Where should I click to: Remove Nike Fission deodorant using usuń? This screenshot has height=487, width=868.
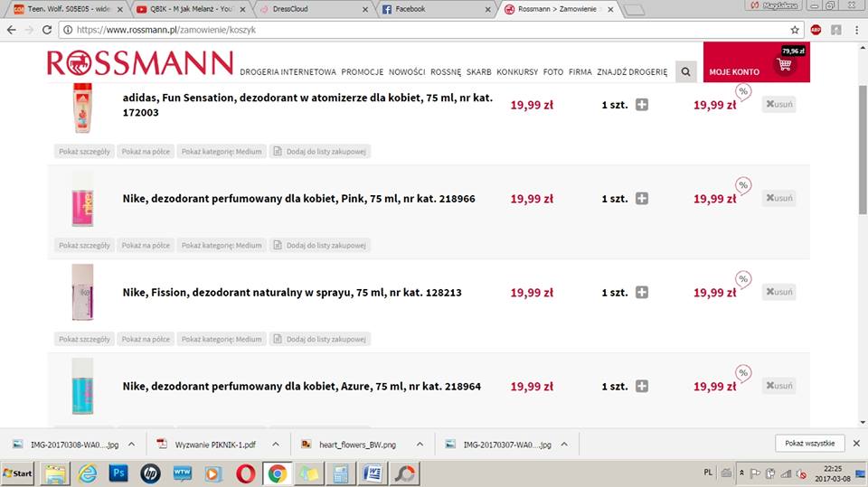[778, 292]
